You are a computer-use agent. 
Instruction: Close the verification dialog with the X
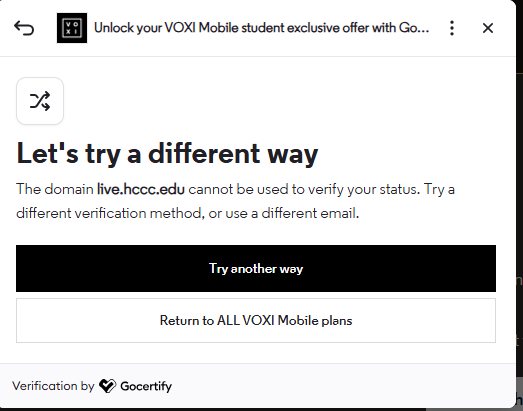pyautogui.click(x=488, y=28)
